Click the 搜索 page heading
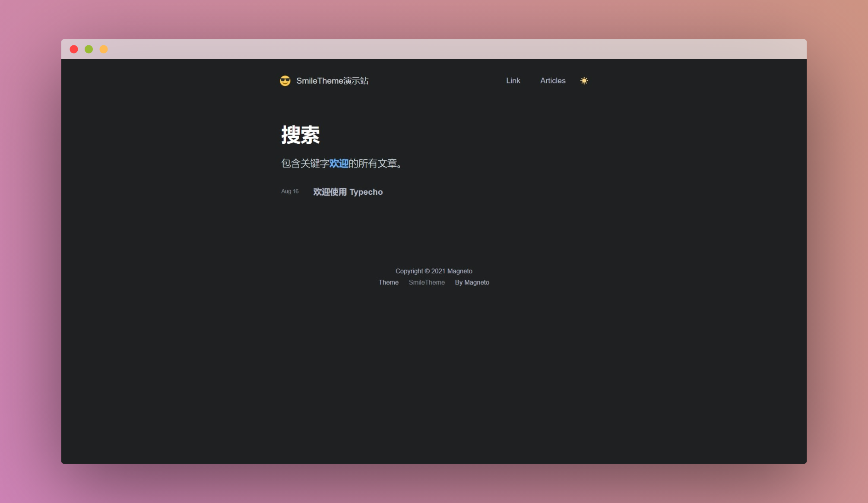This screenshot has height=503, width=868. point(301,135)
